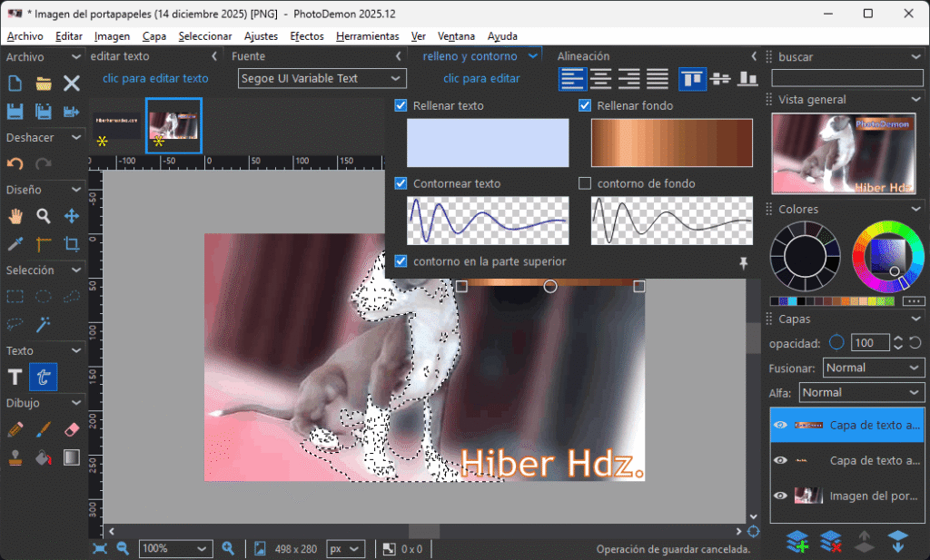Select the hand pan tool
Screen dimensions: 930x560
click(15, 216)
